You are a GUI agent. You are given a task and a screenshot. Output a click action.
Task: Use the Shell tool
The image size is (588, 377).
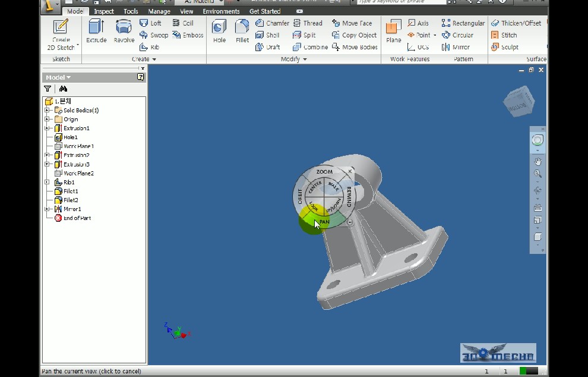pos(267,35)
